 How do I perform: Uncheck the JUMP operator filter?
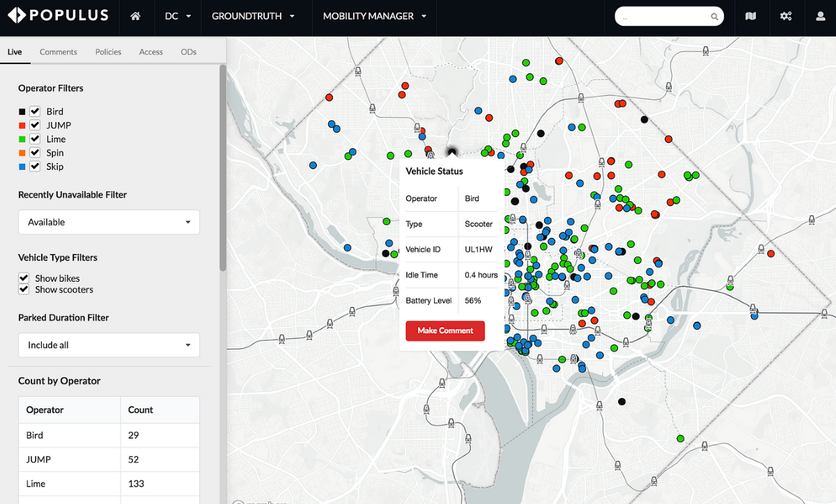pos(35,125)
